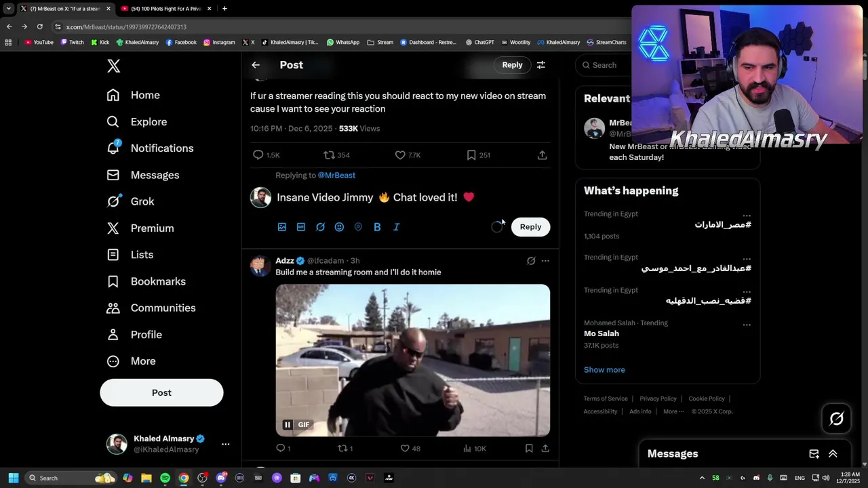Click Reply button in Post header
The width and height of the screenshot is (868, 488).
(512, 65)
